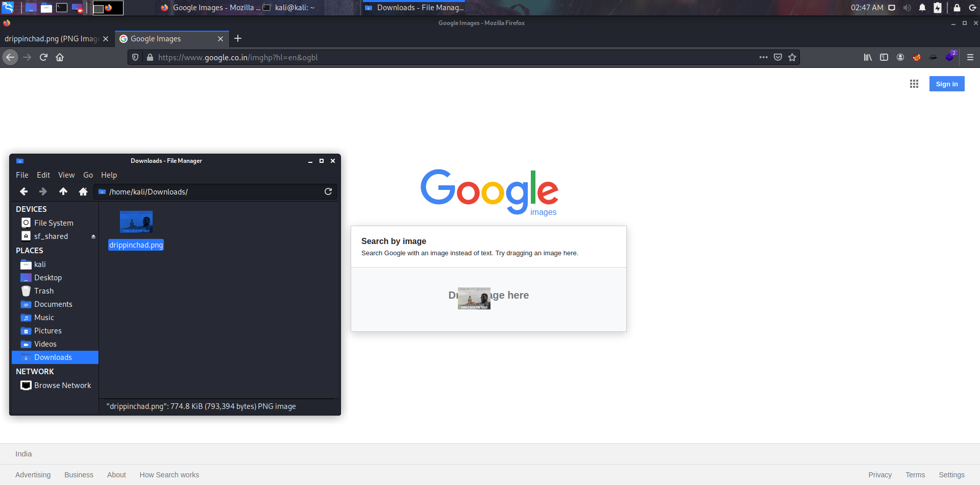
Task: Open Kali applications menu
Action: coord(8,7)
